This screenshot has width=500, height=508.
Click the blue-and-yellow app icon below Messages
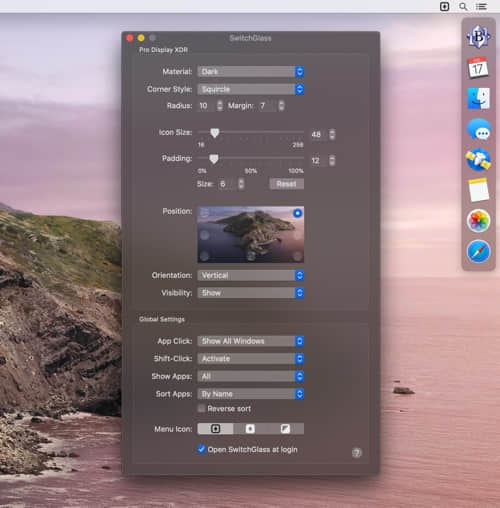tap(478, 160)
